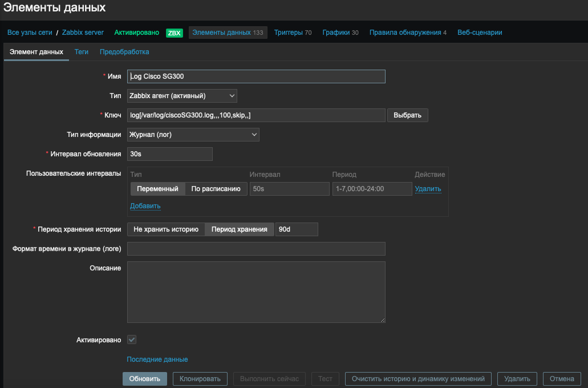Choose Не хранить историю option

coord(165,229)
